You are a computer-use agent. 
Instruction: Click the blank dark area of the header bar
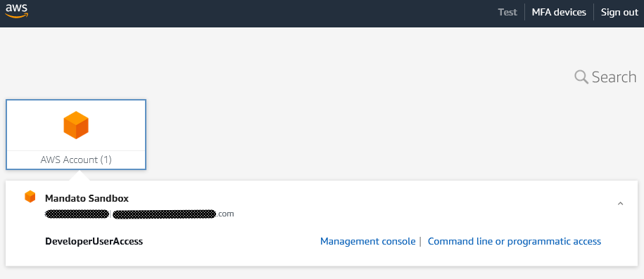263,13
